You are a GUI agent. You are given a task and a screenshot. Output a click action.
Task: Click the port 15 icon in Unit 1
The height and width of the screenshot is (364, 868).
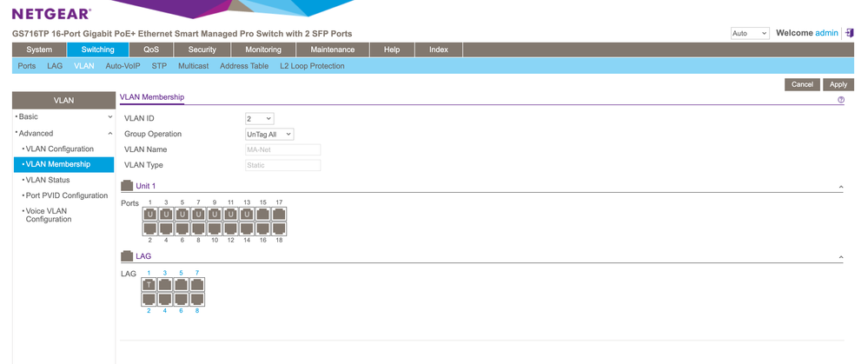[x=263, y=214]
